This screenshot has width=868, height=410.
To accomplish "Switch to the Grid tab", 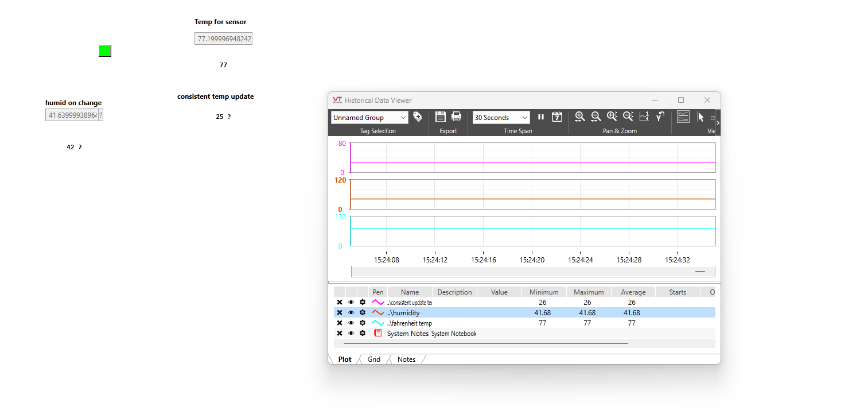I will pos(374,359).
